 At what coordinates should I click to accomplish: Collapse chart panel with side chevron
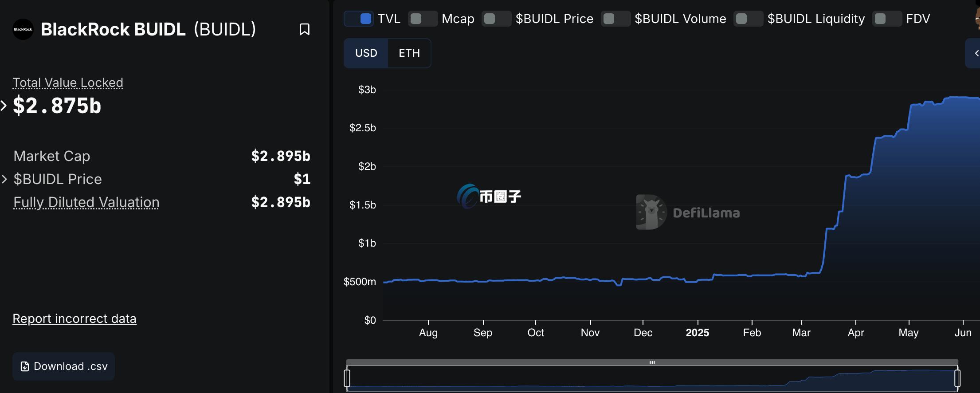tap(974, 53)
